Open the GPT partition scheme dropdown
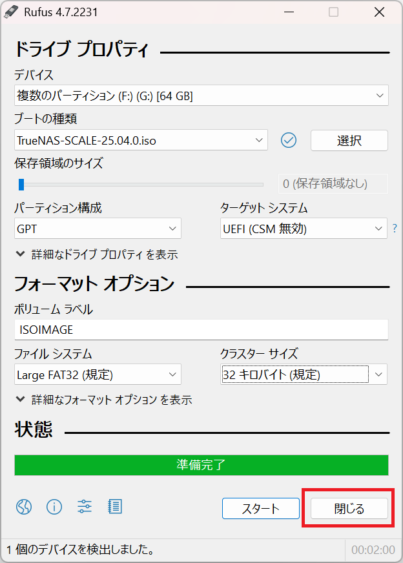403x563 pixels. (x=98, y=228)
